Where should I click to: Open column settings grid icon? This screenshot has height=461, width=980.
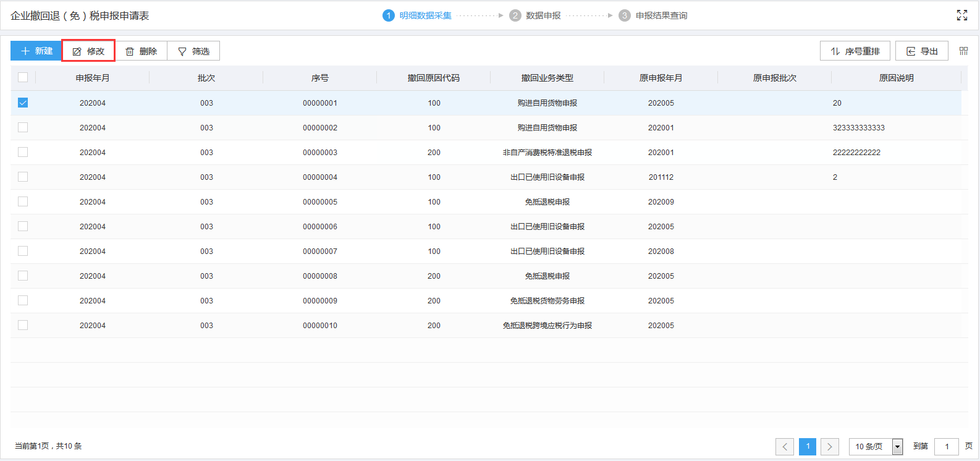[963, 51]
